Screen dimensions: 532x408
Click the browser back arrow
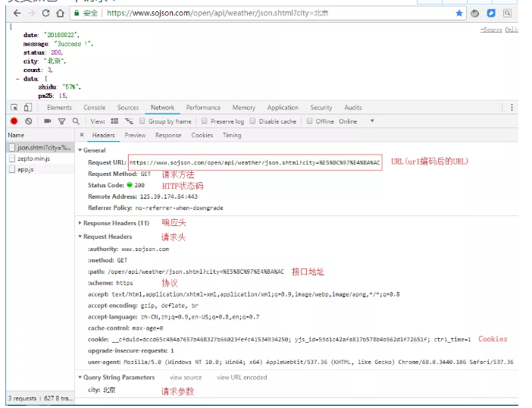coord(17,13)
